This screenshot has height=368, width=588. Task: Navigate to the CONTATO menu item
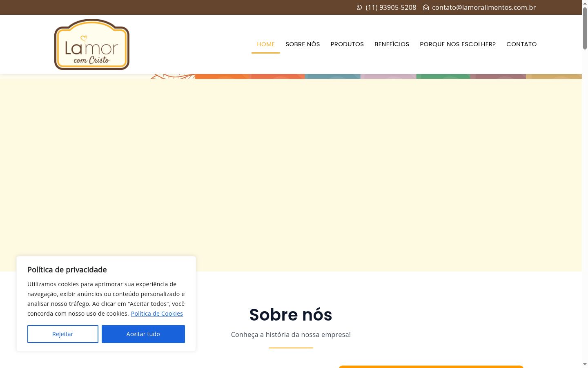click(521, 44)
